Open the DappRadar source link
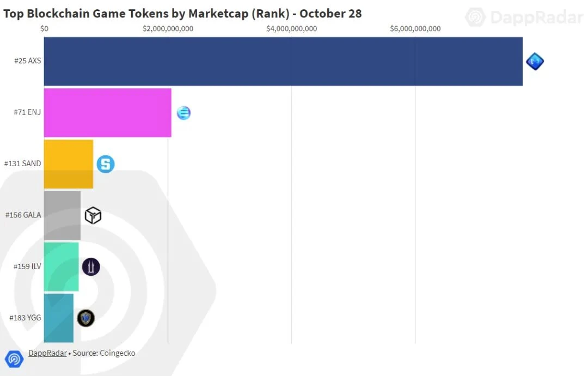The width and height of the screenshot is (588, 376). click(47, 353)
